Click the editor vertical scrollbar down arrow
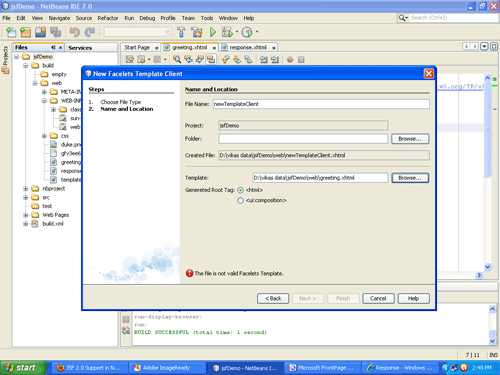Viewport: 500px width, 375px height. (x=488, y=267)
